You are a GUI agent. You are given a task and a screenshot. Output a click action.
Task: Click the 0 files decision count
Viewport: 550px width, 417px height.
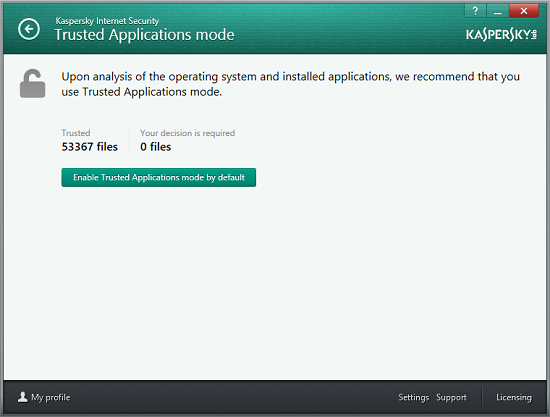pyautogui.click(x=156, y=147)
